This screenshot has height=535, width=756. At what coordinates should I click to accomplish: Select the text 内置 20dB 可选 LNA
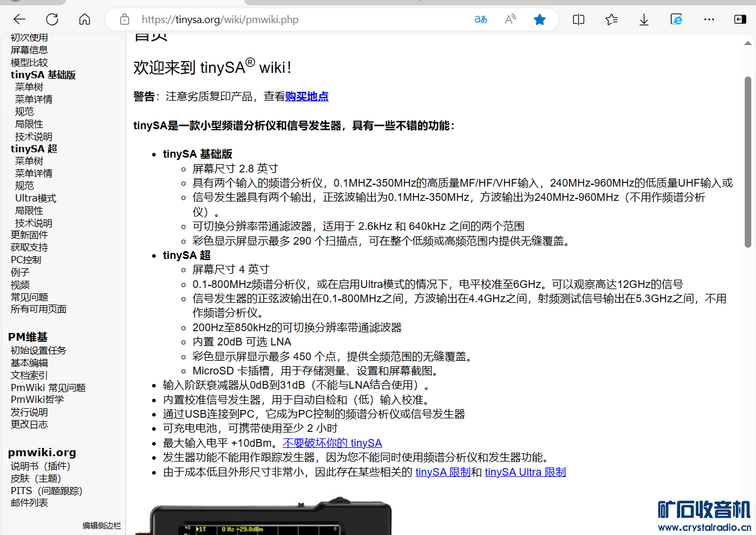[x=242, y=342]
